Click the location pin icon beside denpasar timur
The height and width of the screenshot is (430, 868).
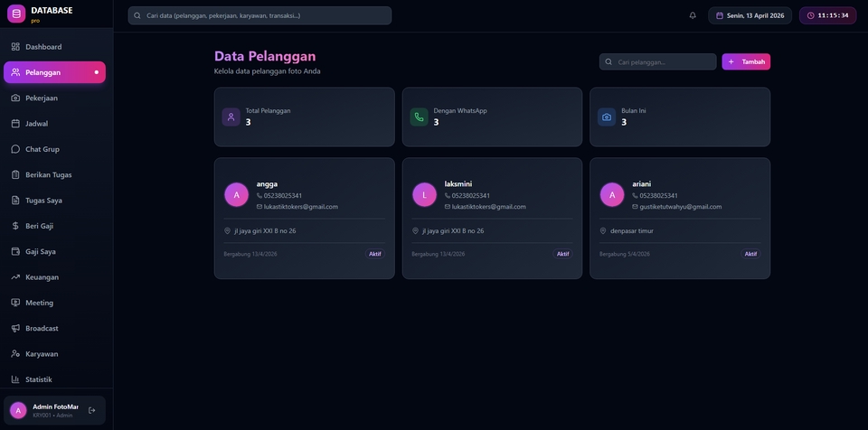[x=603, y=230]
